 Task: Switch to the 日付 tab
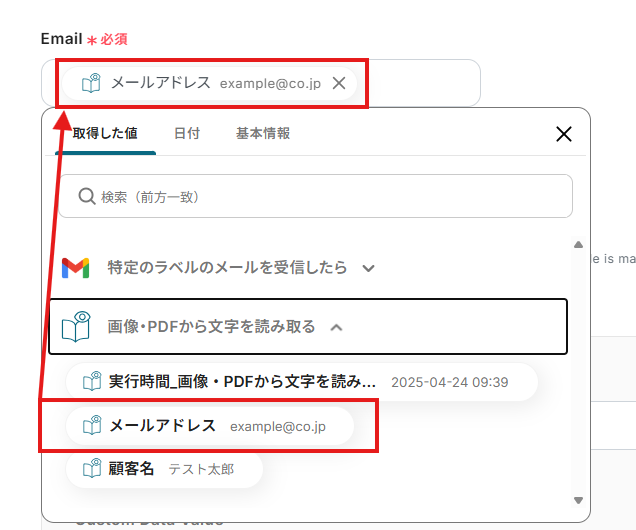pos(187,133)
